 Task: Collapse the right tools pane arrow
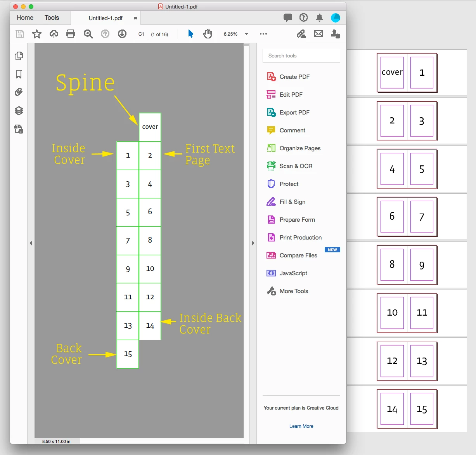[253, 243]
